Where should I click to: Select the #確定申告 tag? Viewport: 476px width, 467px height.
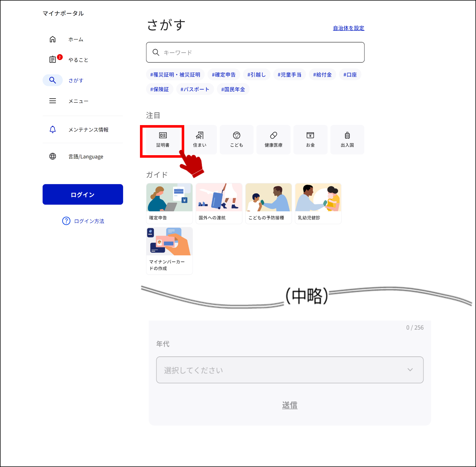tap(224, 75)
